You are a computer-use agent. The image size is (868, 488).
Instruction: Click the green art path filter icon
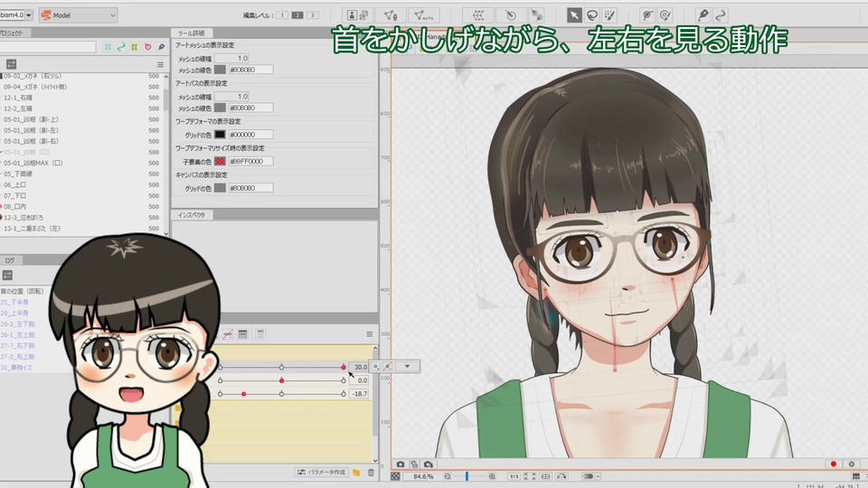121,47
